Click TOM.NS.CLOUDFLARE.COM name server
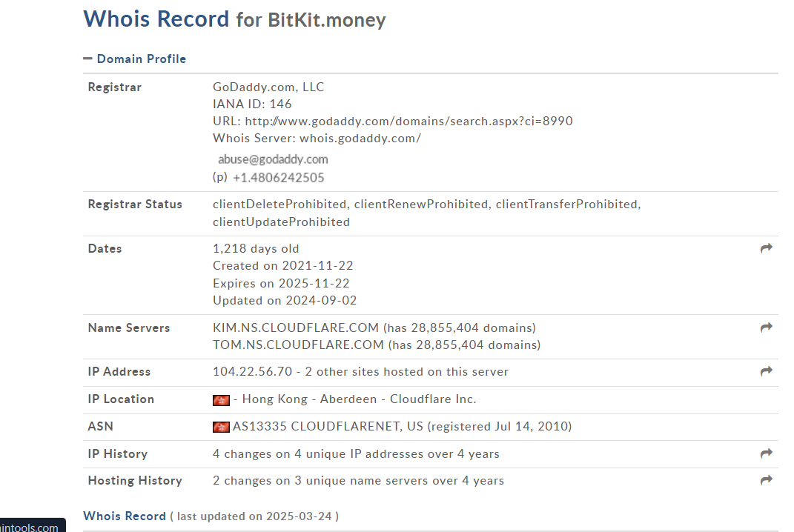The width and height of the screenshot is (794, 532). [298, 345]
